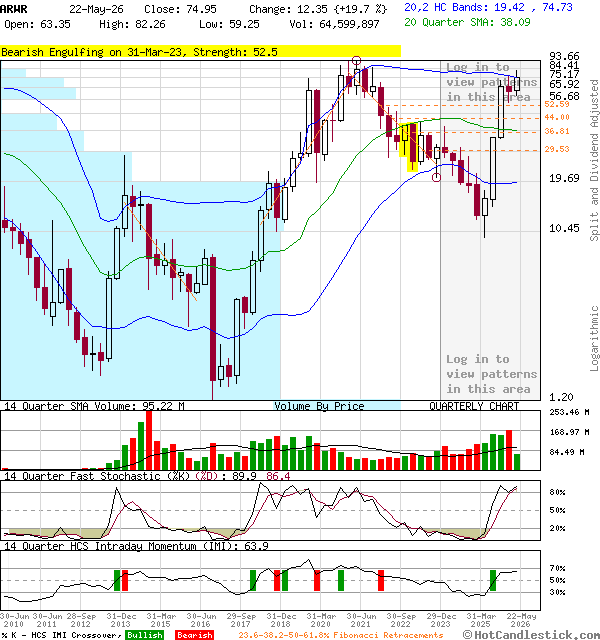Viewport: 600px width, 640px height.
Task: Click the green Bullish legend box
Action: [x=144, y=635]
